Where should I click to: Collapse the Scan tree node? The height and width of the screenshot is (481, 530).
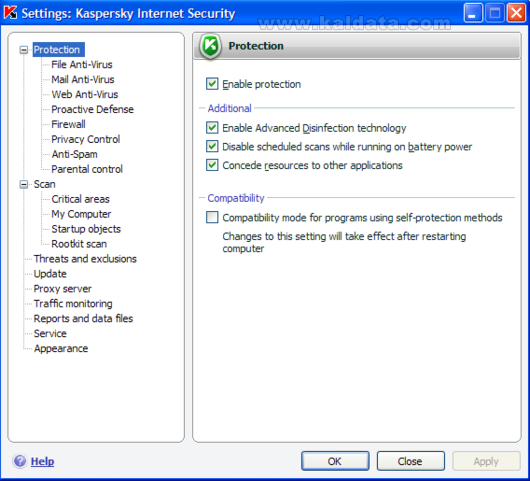pos(24,184)
